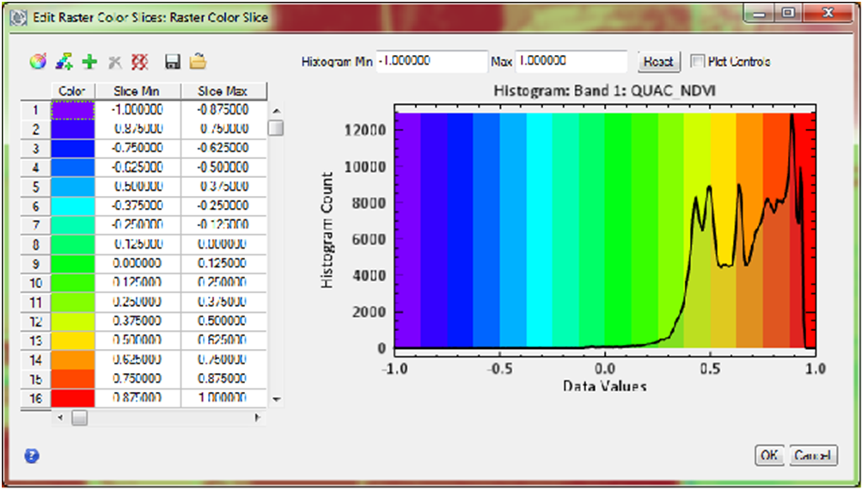
Task: Enable the Plot Controls checkbox
Action: click(x=698, y=62)
